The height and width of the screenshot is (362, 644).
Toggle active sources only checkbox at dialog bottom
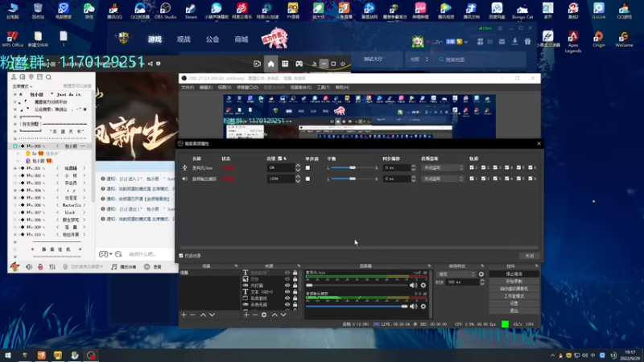[181, 256]
